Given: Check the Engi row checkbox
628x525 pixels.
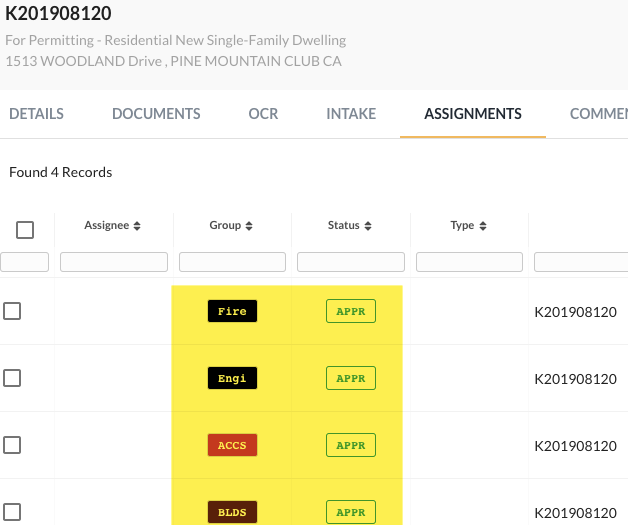Looking at the screenshot, I should pos(12,378).
